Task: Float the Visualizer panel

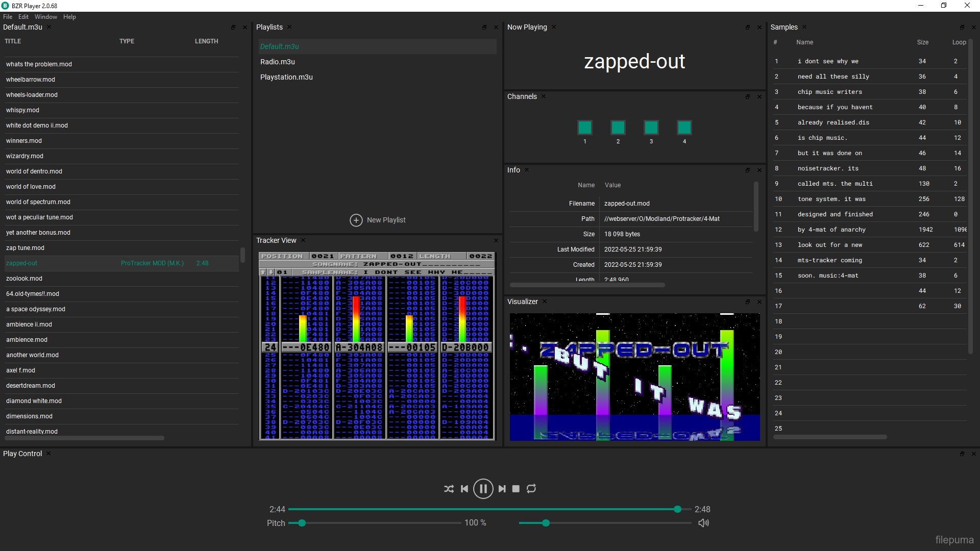Action: pyautogui.click(x=748, y=302)
